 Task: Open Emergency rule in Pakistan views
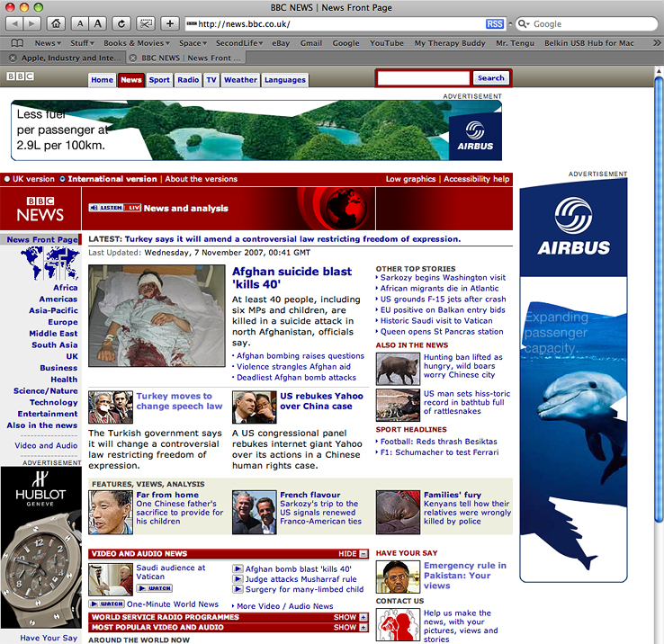tap(465, 576)
